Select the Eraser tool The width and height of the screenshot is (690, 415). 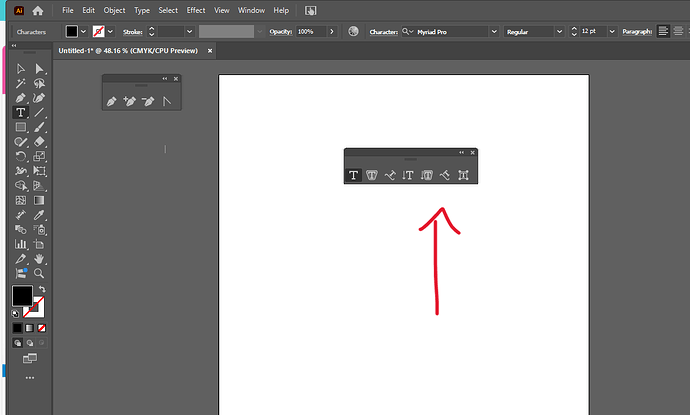(39, 142)
